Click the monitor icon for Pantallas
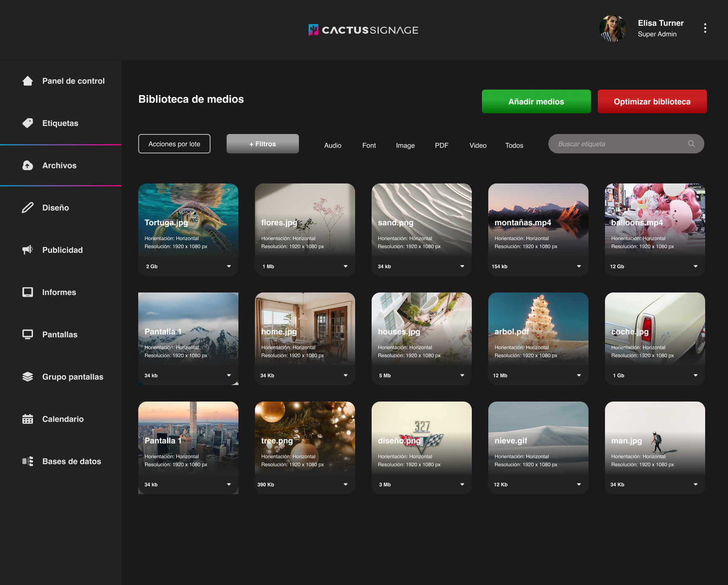Screen dimensions: 728x585 pyautogui.click(x=27, y=334)
